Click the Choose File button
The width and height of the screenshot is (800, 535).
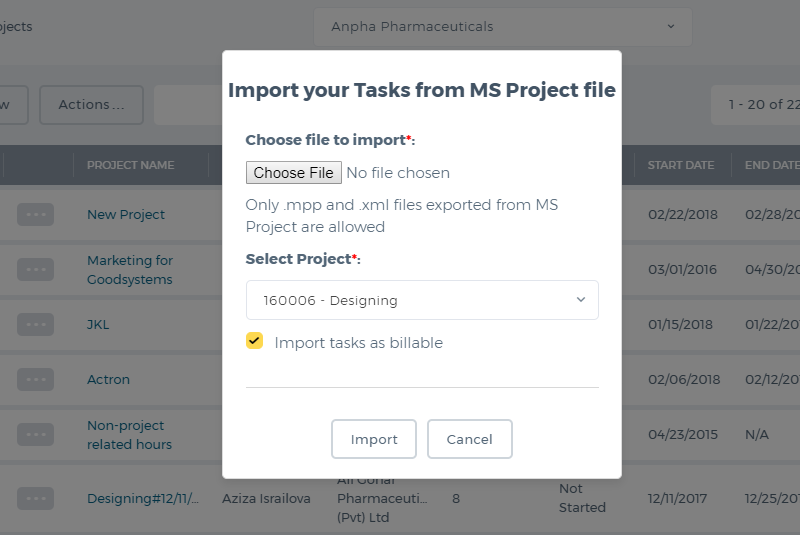pyautogui.click(x=293, y=173)
